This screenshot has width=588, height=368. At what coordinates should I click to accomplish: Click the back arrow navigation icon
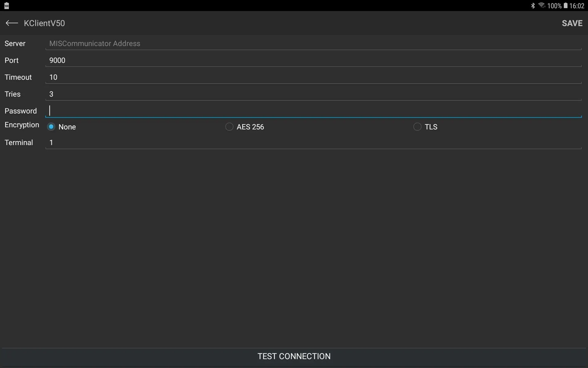tap(11, 23)
